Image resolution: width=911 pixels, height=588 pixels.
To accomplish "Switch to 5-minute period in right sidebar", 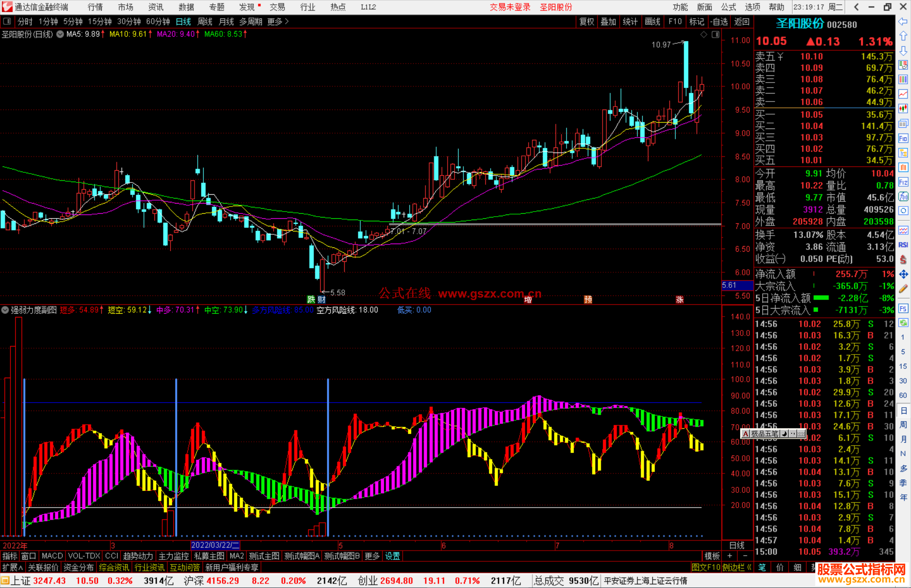I will point(903,352).
